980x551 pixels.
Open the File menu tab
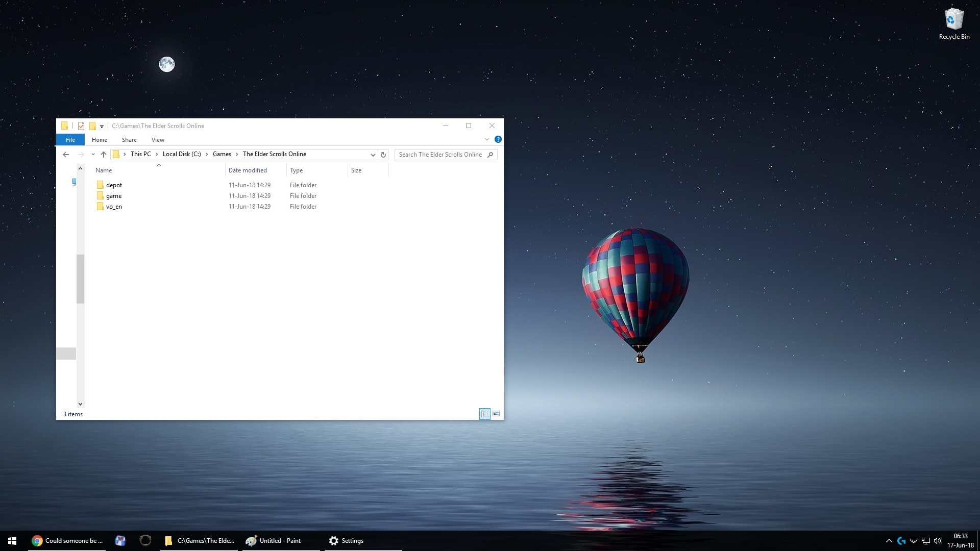[x=70, y=140]
